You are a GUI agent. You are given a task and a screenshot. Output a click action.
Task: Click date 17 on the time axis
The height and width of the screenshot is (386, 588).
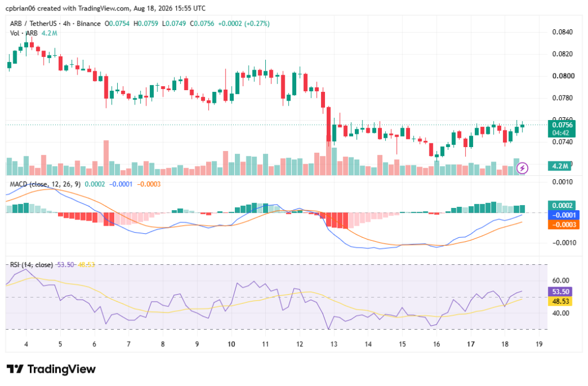(471, 345)
